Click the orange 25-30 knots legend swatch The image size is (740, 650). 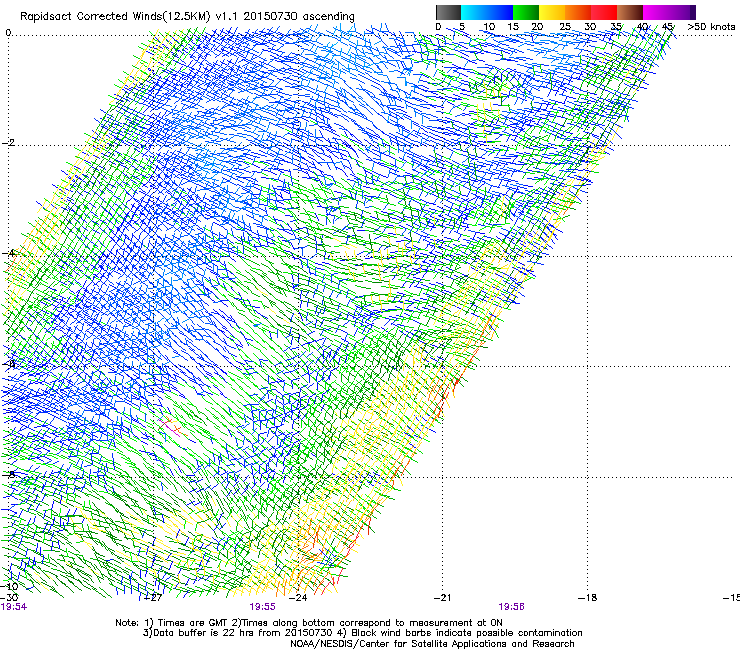pyautogui.click(x=578, y=12)
